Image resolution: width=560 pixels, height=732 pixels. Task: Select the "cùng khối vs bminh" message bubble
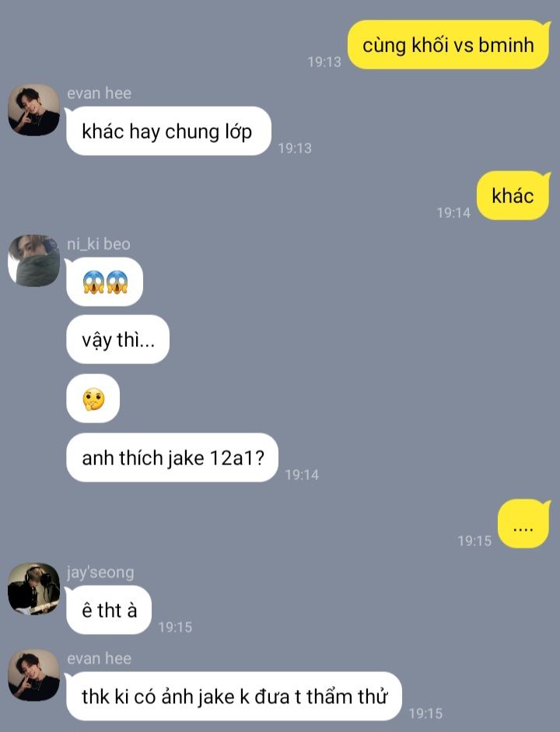[448, 45]
